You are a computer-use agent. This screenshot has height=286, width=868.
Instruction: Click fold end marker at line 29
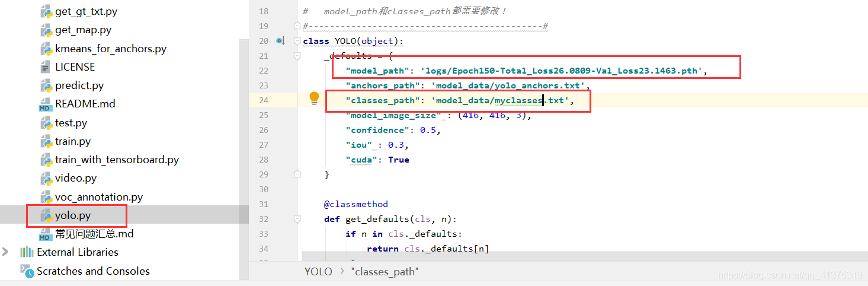(x=297, y=174)
